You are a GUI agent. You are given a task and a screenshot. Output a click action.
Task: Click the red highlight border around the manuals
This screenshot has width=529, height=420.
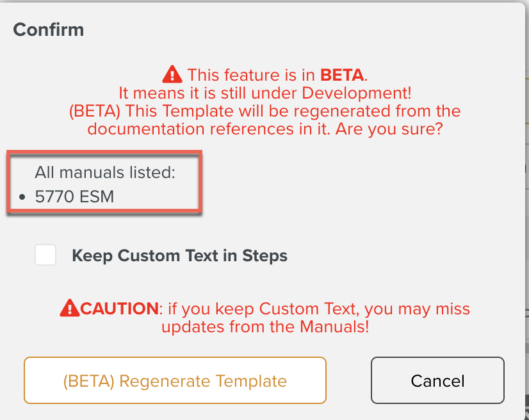[104, 154]
